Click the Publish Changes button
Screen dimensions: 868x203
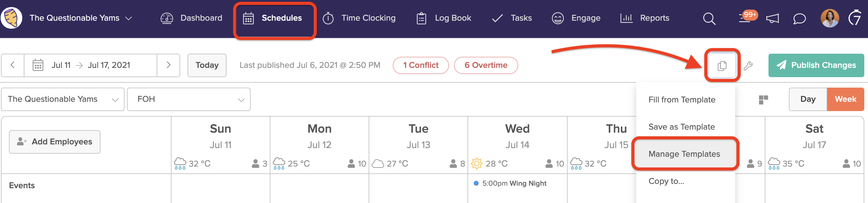[816, 65]
